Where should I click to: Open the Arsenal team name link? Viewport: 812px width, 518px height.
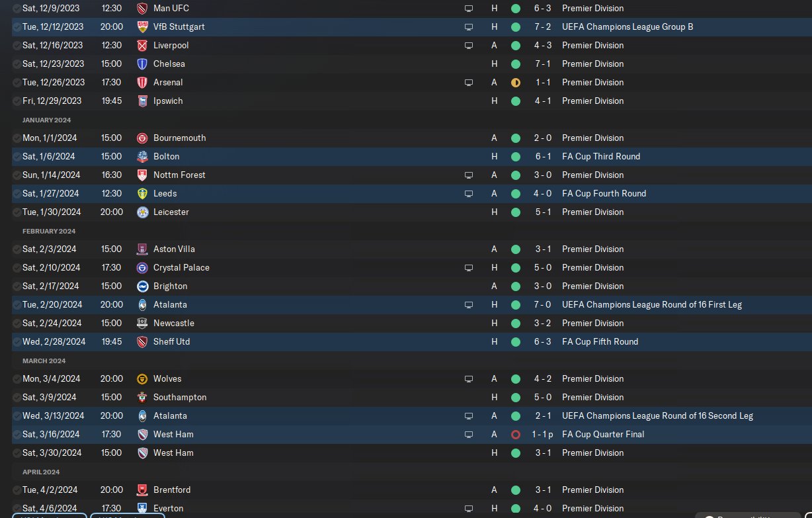pyautogui.click(x=168, y=83)
